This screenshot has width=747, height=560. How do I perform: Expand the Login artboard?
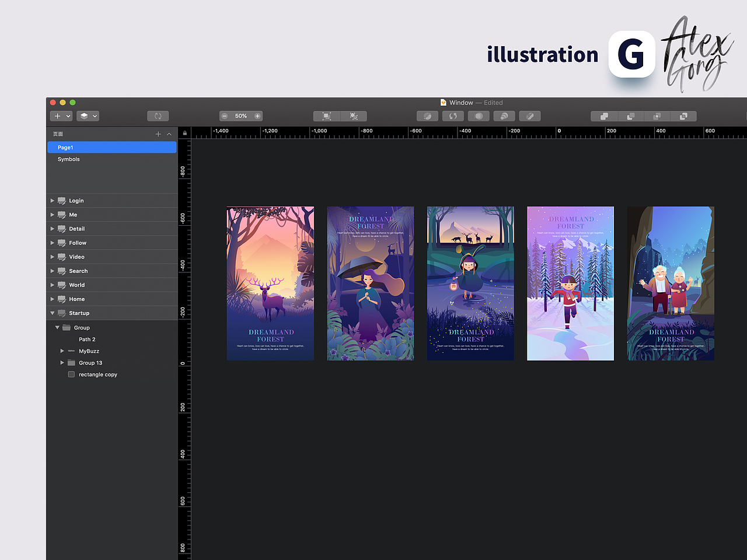52,201
